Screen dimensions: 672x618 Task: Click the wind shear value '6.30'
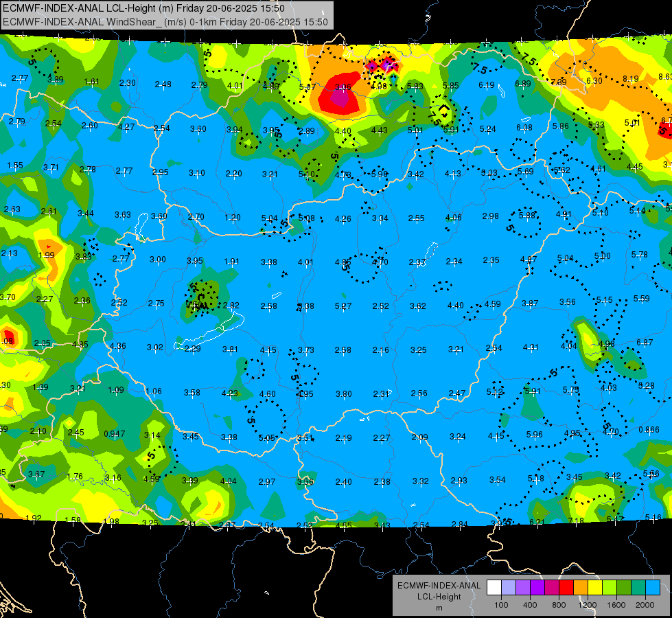(x=594, y=80)
